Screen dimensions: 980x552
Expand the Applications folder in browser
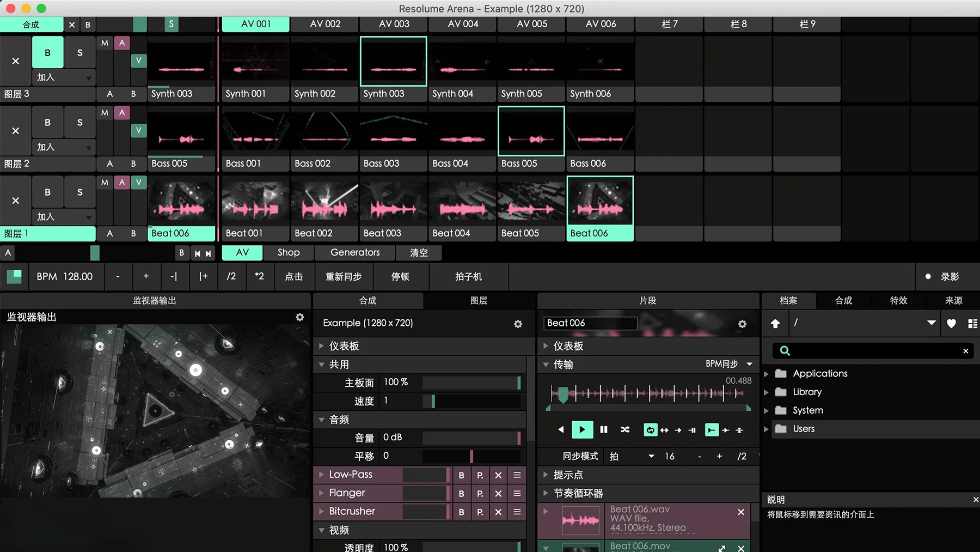coord(767,374)
